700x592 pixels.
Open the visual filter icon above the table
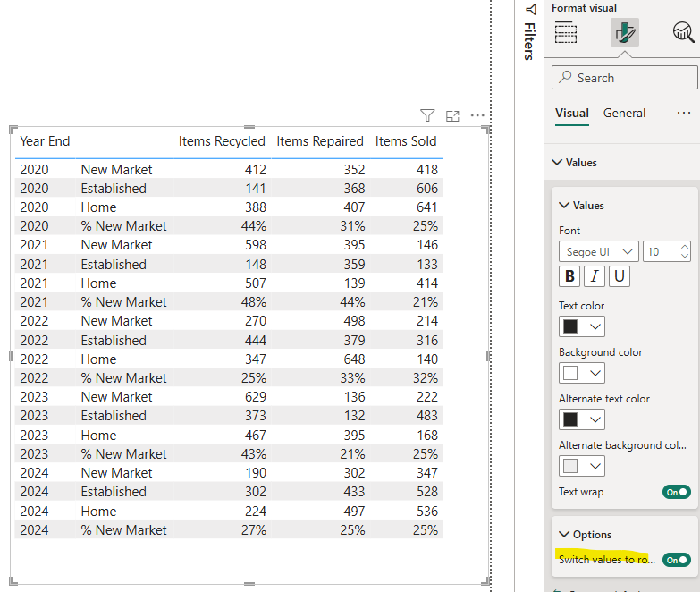[x=427, y=115]
